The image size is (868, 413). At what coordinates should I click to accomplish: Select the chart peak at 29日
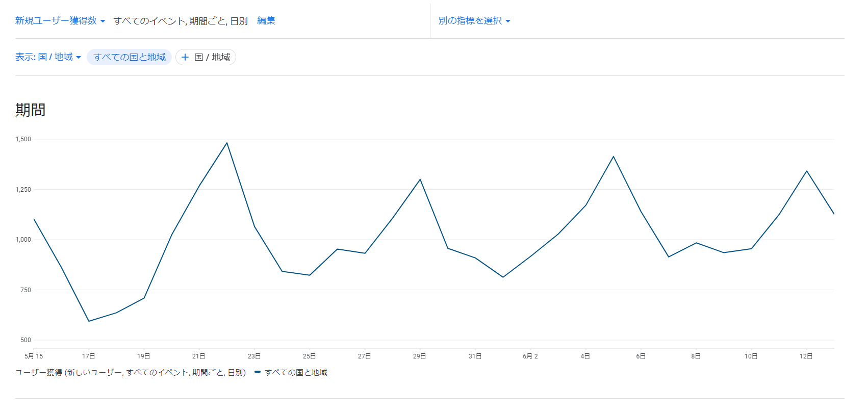point(420,179)
